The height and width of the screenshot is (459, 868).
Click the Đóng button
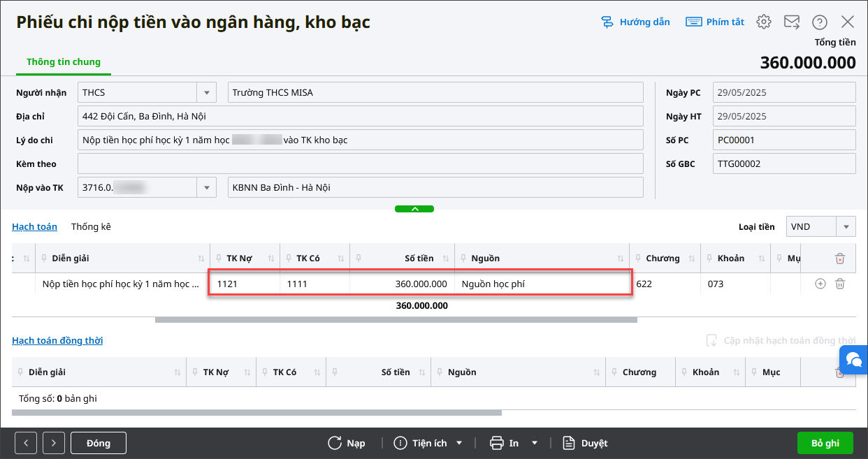(99, 443)
